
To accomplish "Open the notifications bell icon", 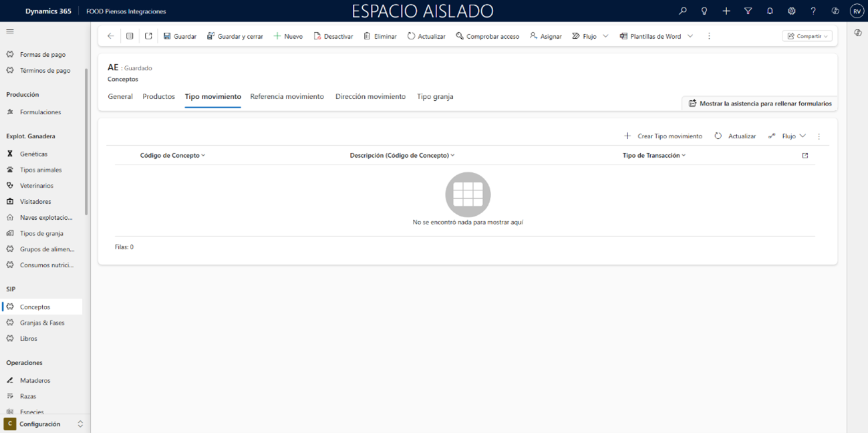I will [x=770, y=11].
